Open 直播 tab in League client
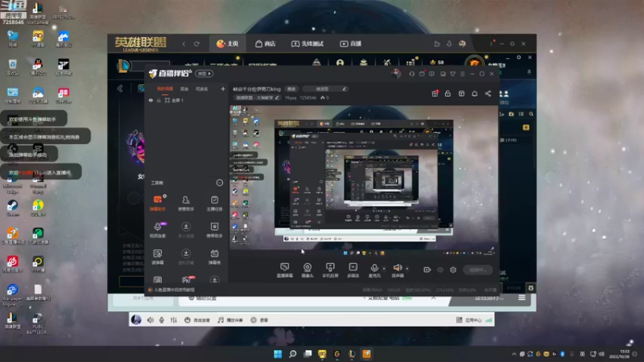This screenshot has width=644, height=362. click(350, 43)
